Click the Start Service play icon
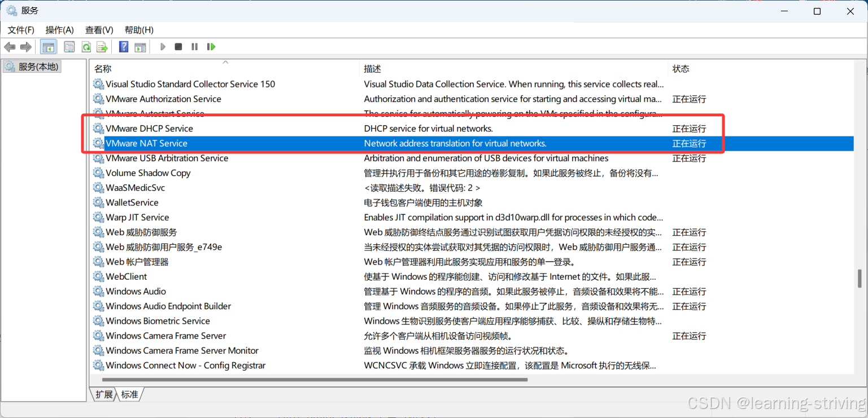The height and width of the screenshot is (418, 868). [163, 47]
